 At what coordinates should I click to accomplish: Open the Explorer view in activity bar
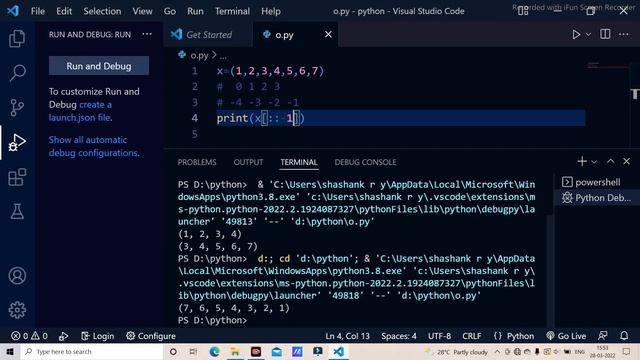tap(17, 38)
